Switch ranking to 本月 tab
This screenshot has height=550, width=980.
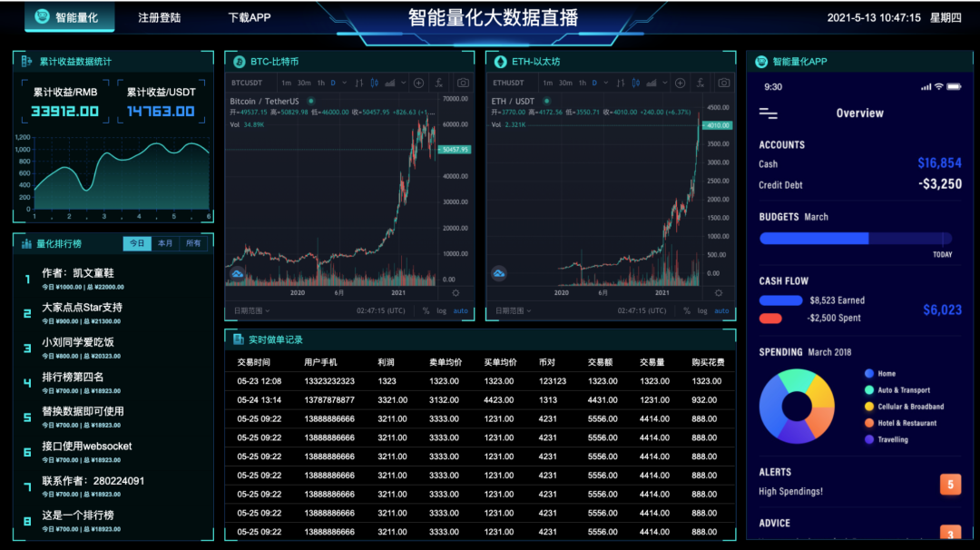point(165,243)
